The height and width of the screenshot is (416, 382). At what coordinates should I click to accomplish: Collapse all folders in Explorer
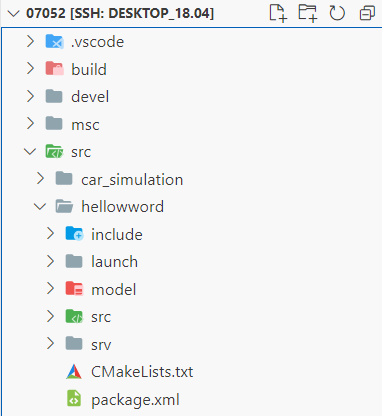tap(367, 13)
